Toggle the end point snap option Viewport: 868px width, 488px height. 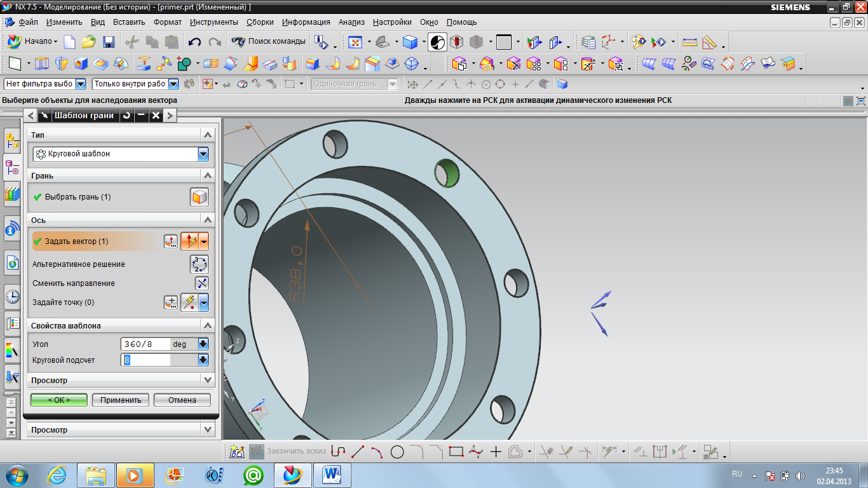(x=427, y=84)
